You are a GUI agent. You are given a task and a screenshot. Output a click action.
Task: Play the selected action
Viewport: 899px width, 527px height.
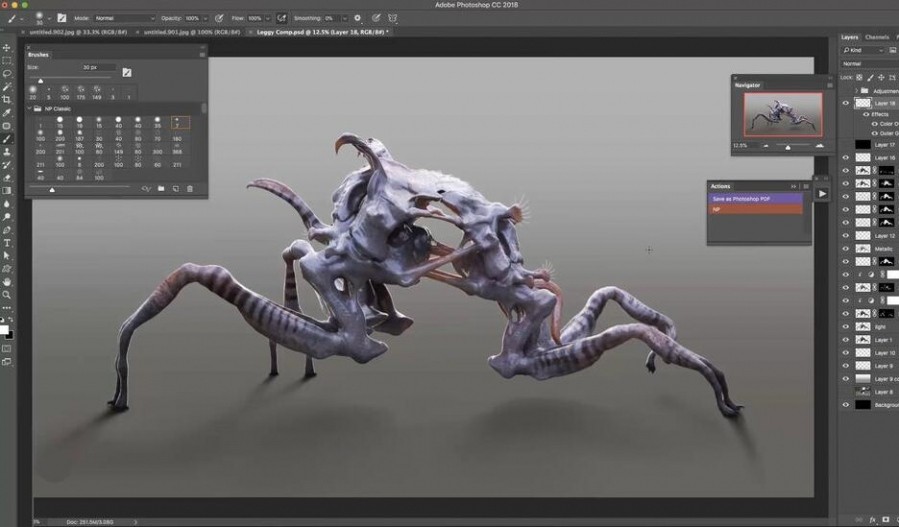[x=822, y=194]
